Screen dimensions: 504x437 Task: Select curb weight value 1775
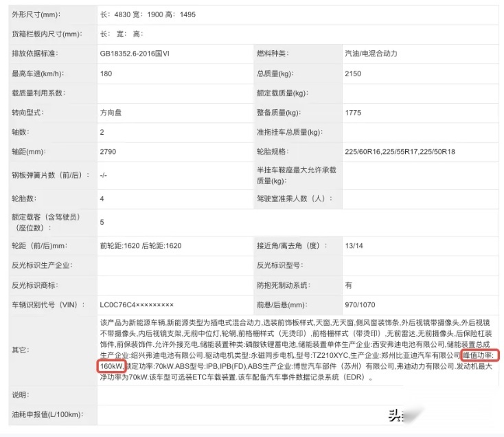coord(353,113)
